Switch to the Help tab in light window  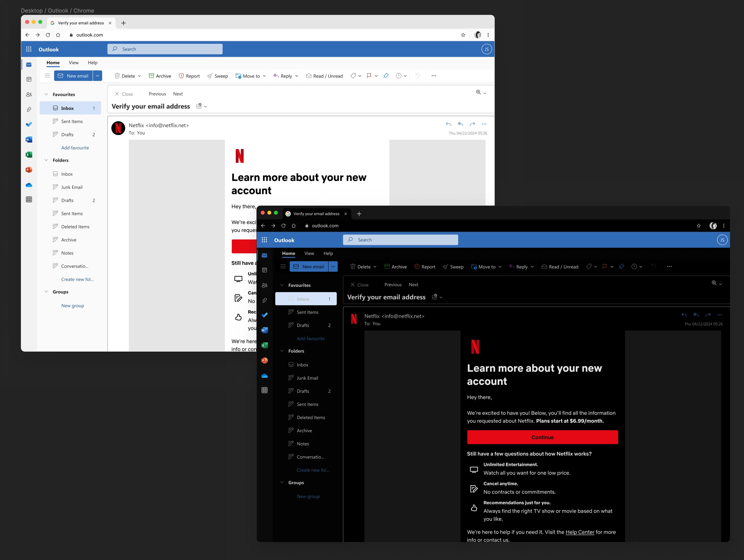pos(93,63)
